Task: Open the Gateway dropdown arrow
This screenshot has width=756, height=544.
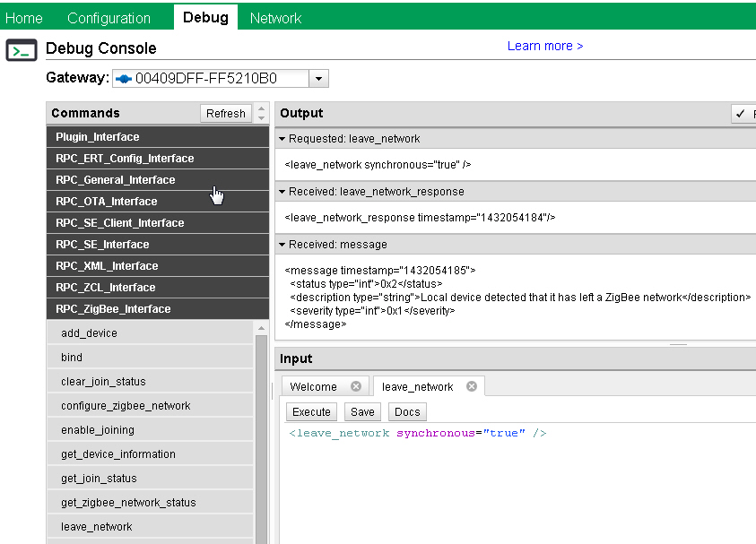Action: (318, 79)
